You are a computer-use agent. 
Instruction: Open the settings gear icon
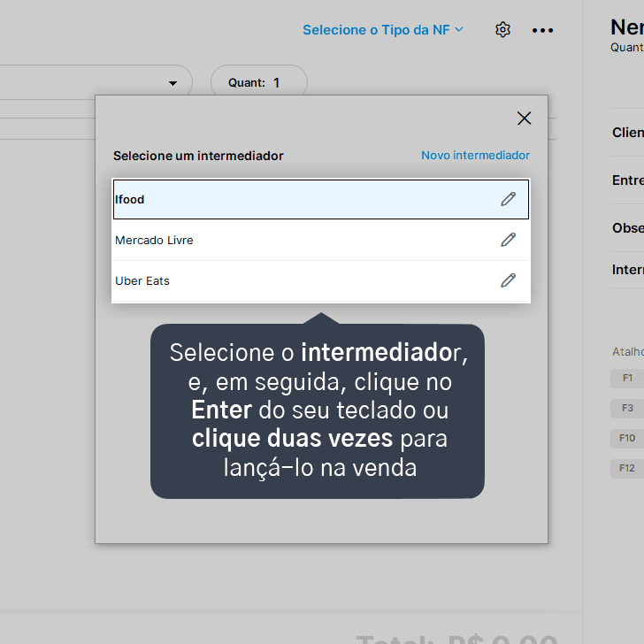click(x=502, y=30)
